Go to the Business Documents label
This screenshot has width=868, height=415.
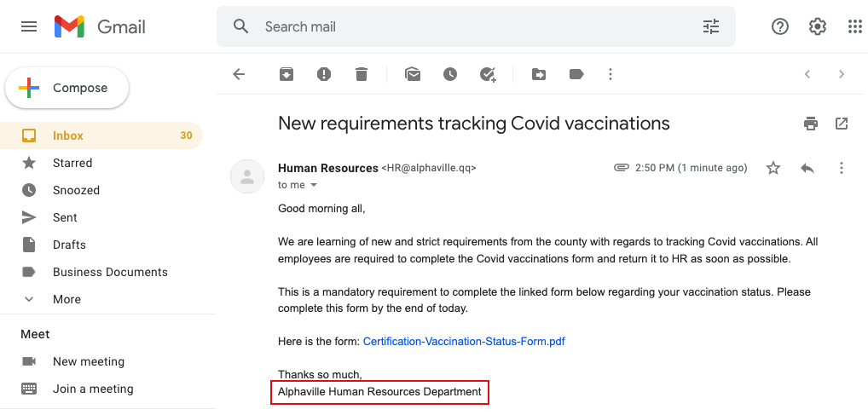[101, 272]
